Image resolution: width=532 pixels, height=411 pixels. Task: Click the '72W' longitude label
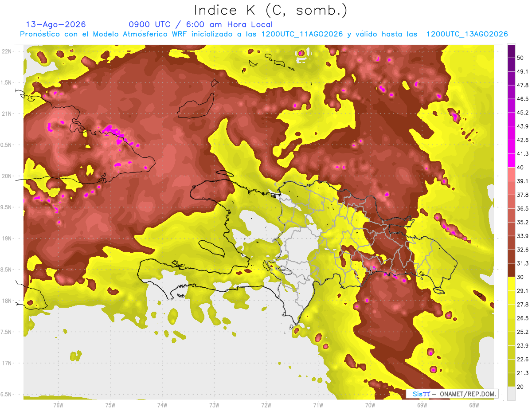266,405
